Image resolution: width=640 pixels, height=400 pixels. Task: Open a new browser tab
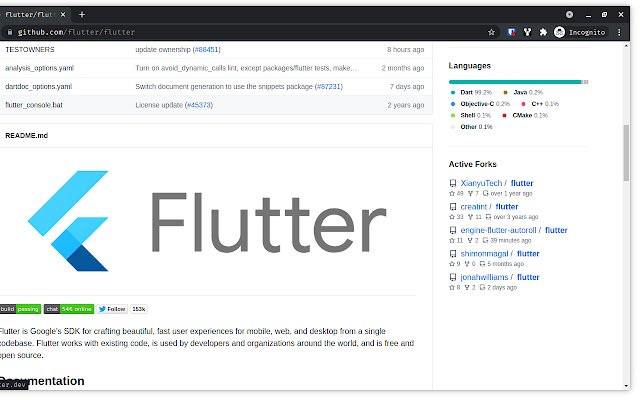click(x=82, y=15)
